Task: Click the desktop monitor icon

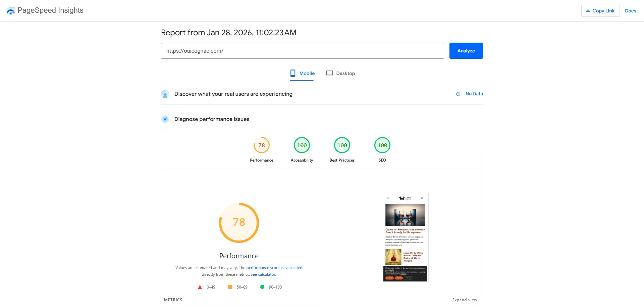Action: pyautogui.click(x=329, y=73)
